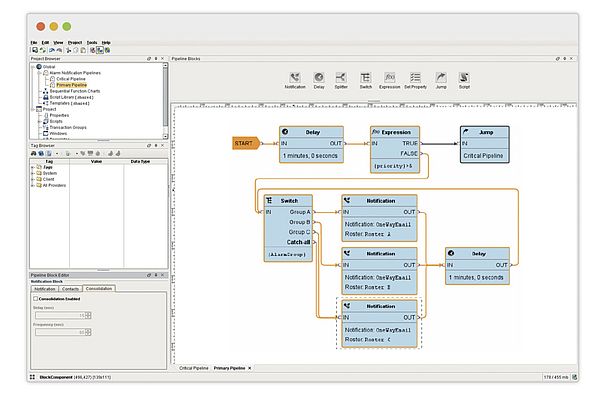Select the Switch block palette icon
This screenshot has height=400, width=603.
coord(365,81)
